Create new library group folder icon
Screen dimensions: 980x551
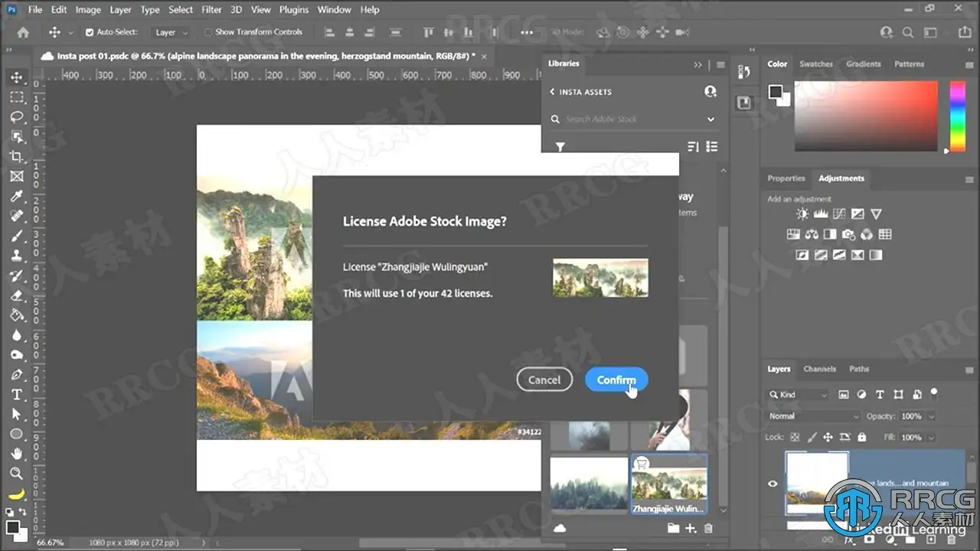tap(673, 528)
